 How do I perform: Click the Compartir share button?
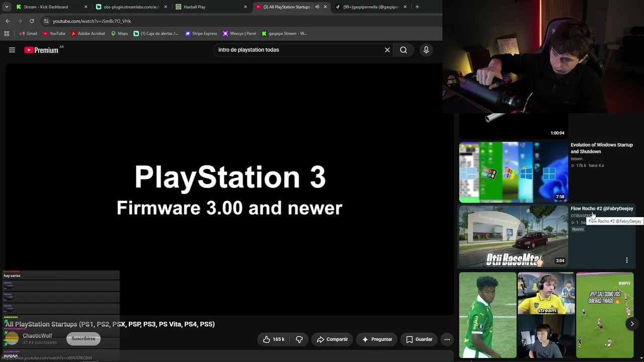(x=332, y=339)
